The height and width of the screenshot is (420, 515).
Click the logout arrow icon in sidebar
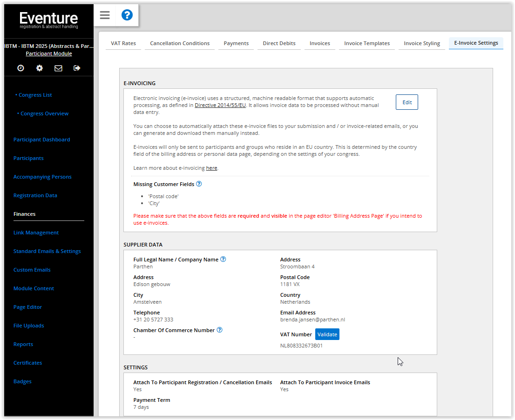pyautogui.click(x=77, y=68)
